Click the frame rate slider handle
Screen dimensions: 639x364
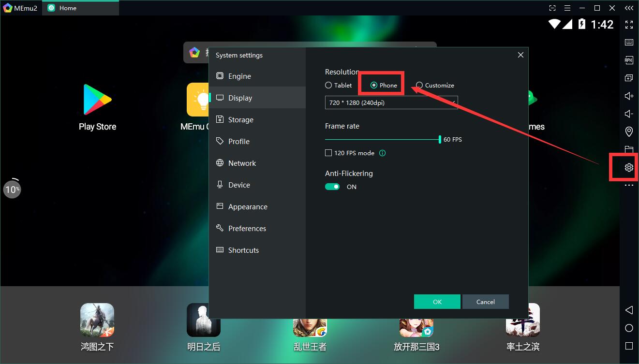440,139
